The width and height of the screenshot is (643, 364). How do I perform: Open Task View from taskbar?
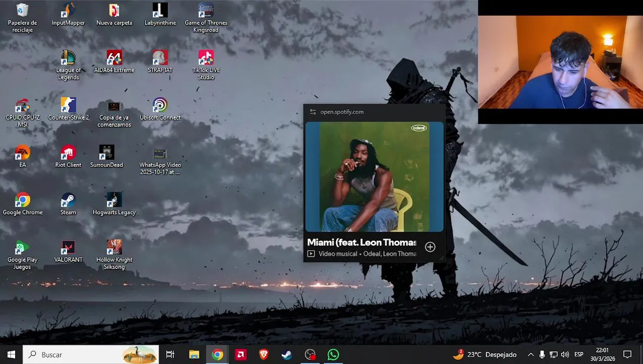point(170,354)
